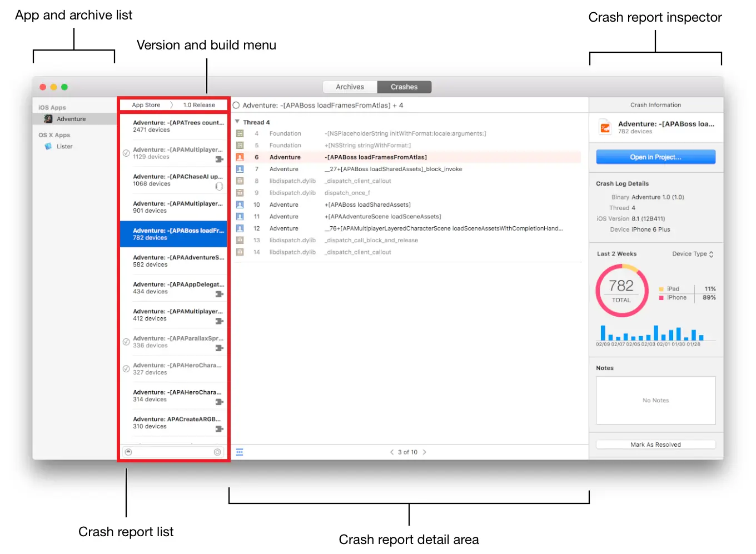Toggle resolved checkmark on 327 devices crash
This screenshot has width=756, height=554.
click(126, 368)
